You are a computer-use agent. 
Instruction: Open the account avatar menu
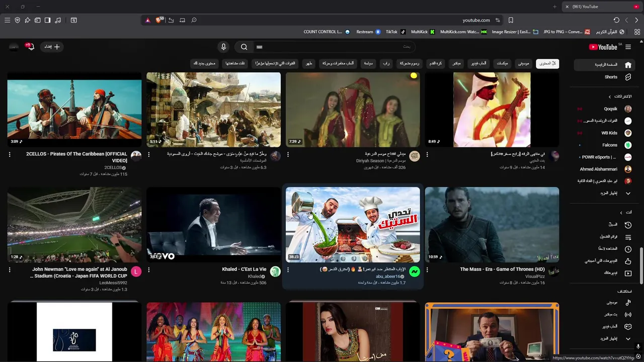click(x=14, y=47)
